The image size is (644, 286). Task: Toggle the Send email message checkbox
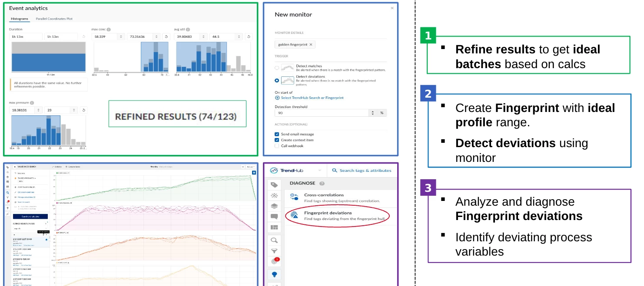277,134
